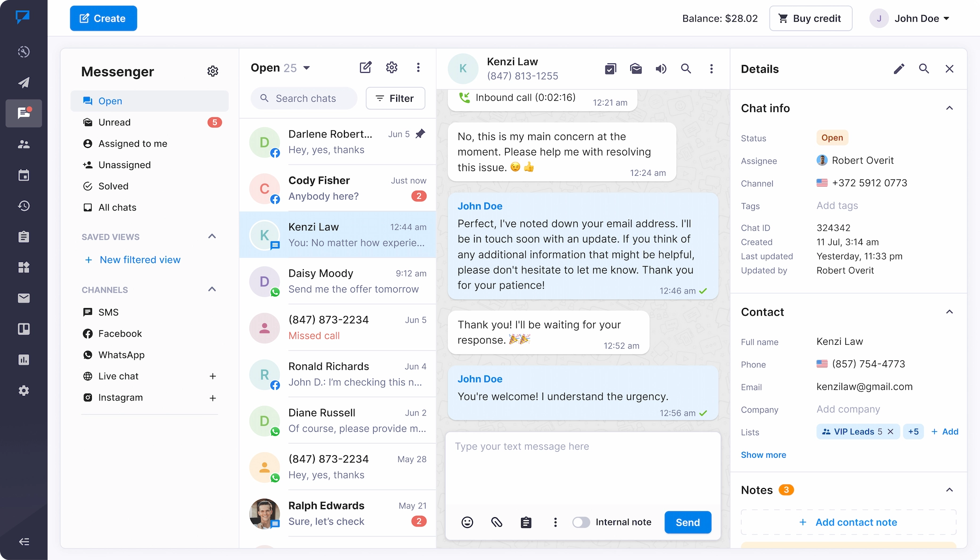The height and width of the screenshot is (560, 980).
Task: Click the Search chats input field
Action: pyautogui.click(x=306, y=98)
